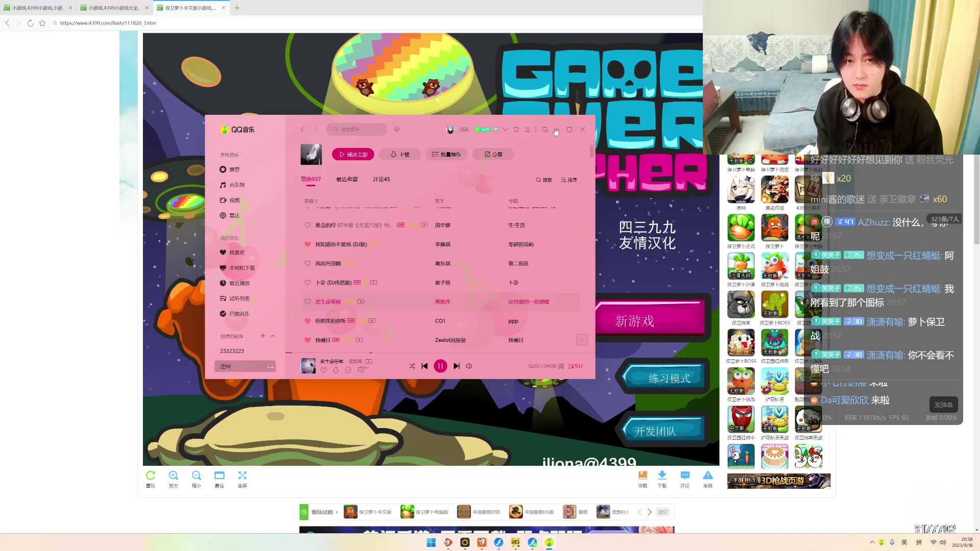Unlike the song 我看过

pyautogui.click(x=308, y=340)
